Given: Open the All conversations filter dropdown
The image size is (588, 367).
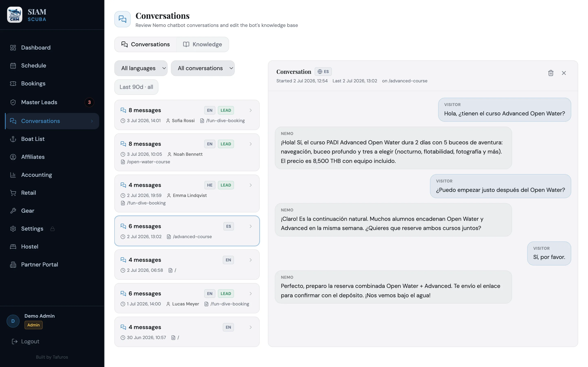Looking at the screenshot, I should click(203, 68).
